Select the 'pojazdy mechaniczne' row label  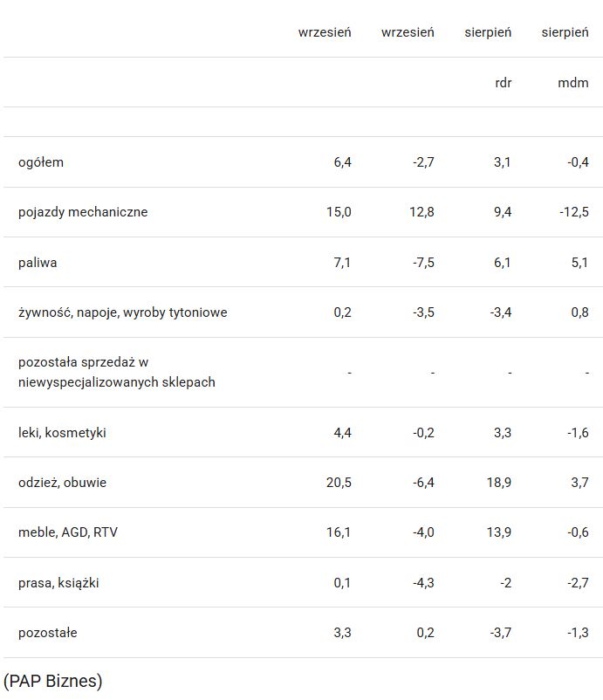tap(83, 212)
